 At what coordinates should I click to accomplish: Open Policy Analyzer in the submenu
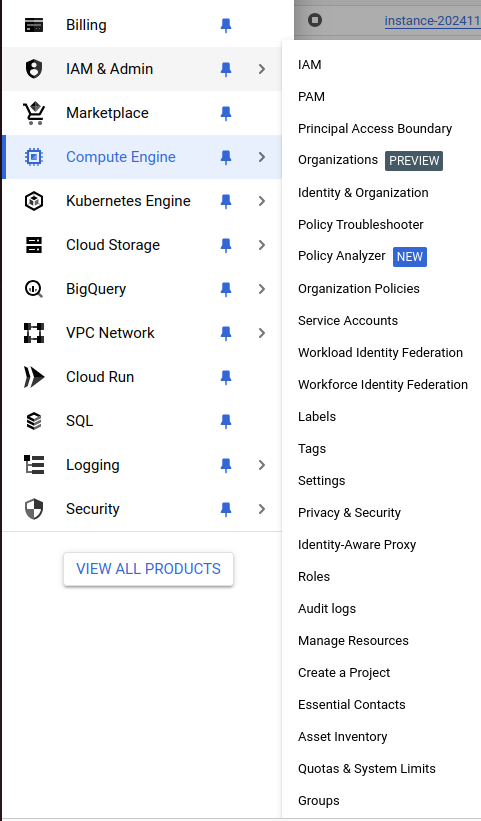pyautogui.click(x=342, y=256)
